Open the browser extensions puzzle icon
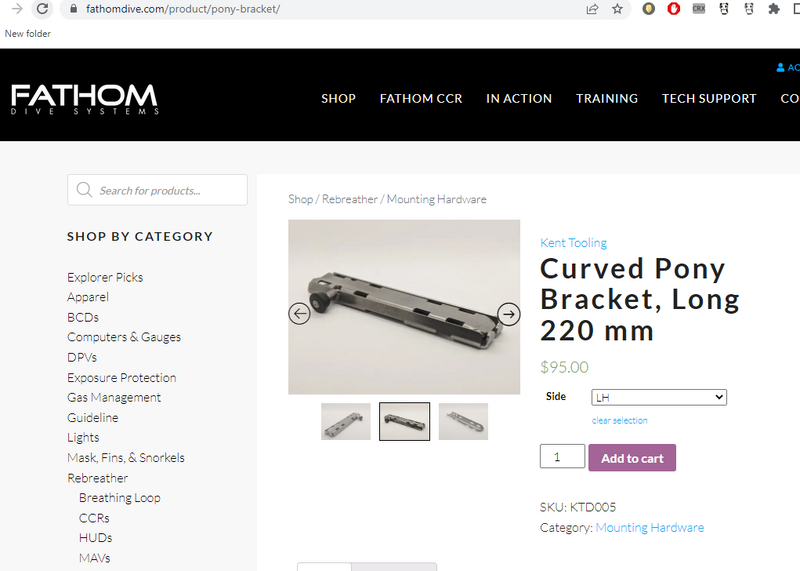Screen dimensions: 800x571 (x=774, y=9)
